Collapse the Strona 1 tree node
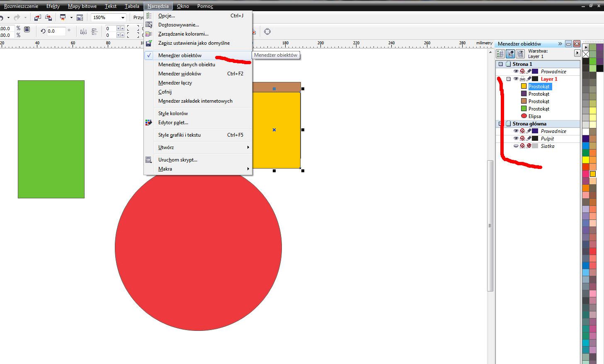 (500, 64)
